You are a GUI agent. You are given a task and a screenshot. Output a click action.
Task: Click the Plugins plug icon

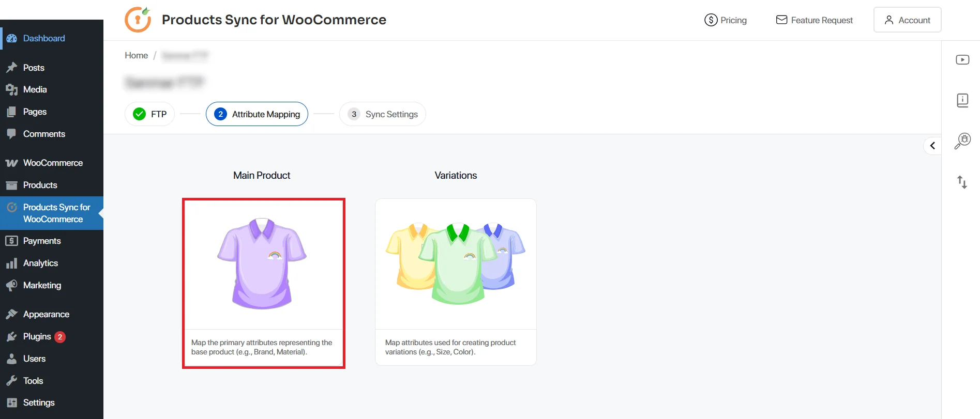coord(11,337)
